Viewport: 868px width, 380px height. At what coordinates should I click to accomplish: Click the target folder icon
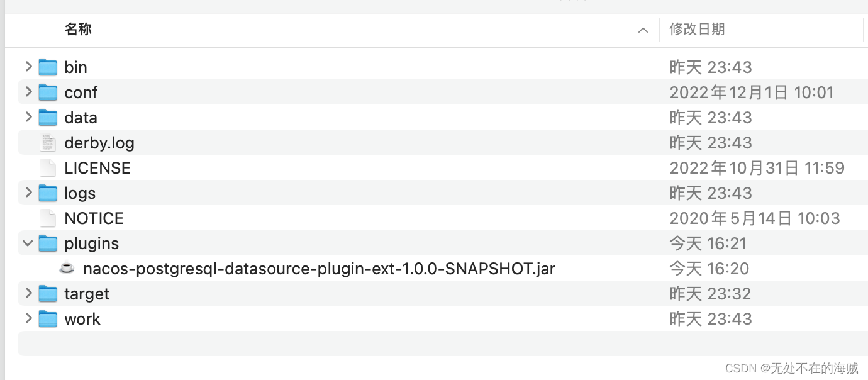48,294
